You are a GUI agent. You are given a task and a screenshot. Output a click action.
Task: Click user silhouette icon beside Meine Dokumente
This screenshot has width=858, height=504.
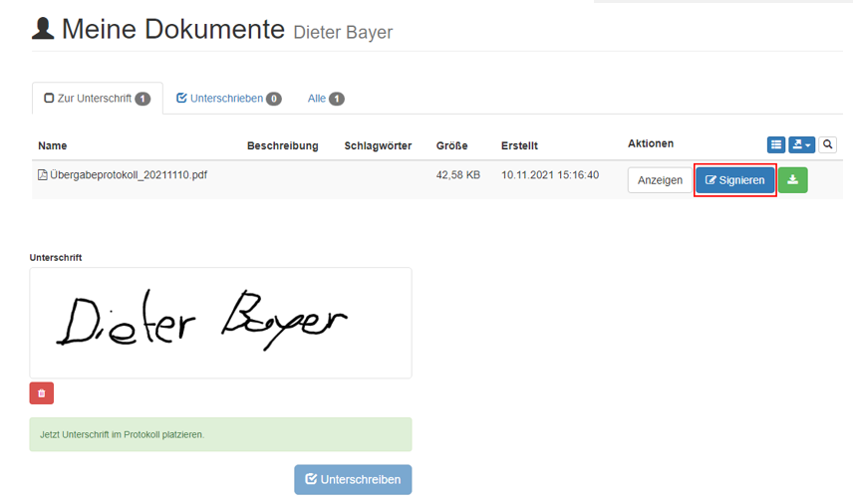[43, 29]
